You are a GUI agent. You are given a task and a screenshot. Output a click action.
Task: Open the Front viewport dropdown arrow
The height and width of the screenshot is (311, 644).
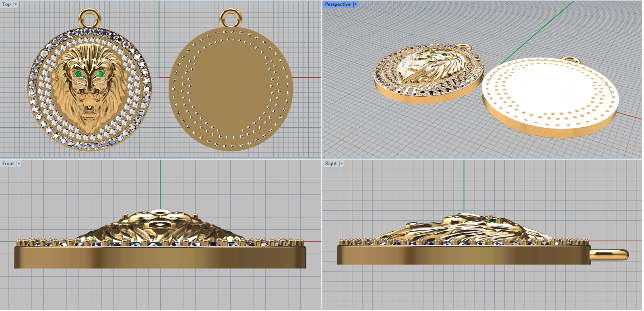tap(19, 164)
